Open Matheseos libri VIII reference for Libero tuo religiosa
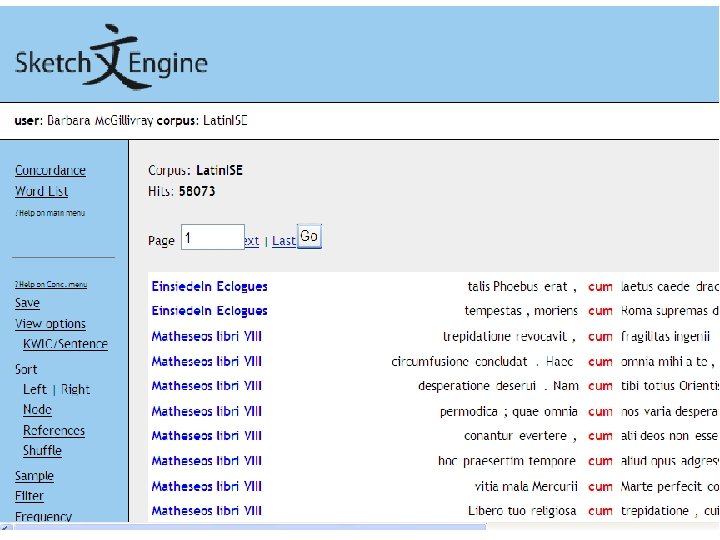Viewport: 720px width, 540px height. click(x=207, y=511)
